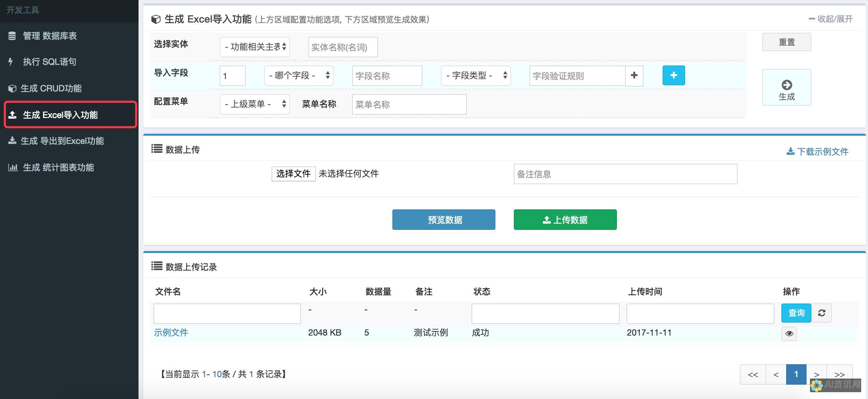Click 下载示例文件 link
This screenshot has width=868, height=399.
[818, 151]
